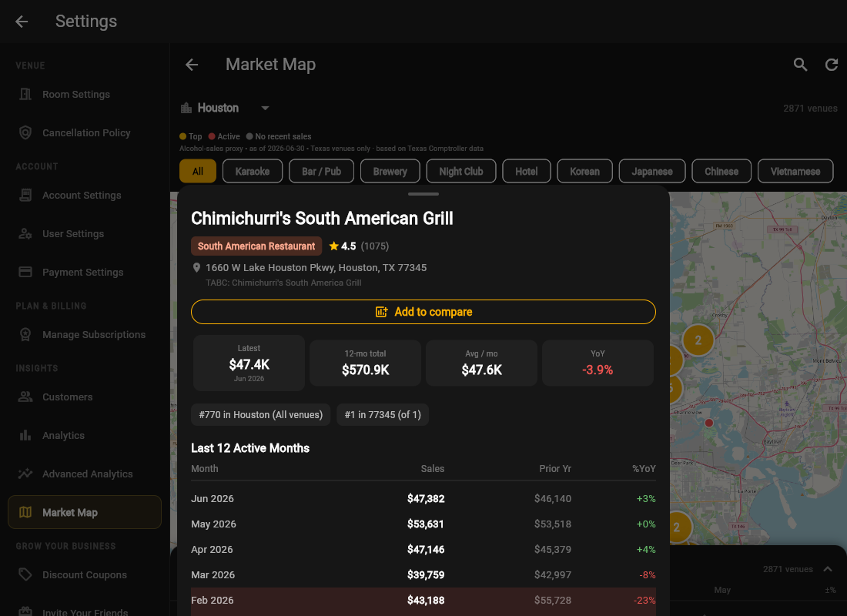Click the Account Settings icon
Image resolution: width=847 pixels, height=616 pixels.
tap(25, 195)
